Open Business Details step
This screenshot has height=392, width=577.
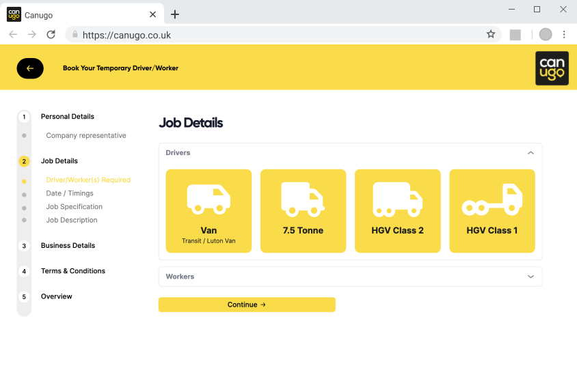68,246
